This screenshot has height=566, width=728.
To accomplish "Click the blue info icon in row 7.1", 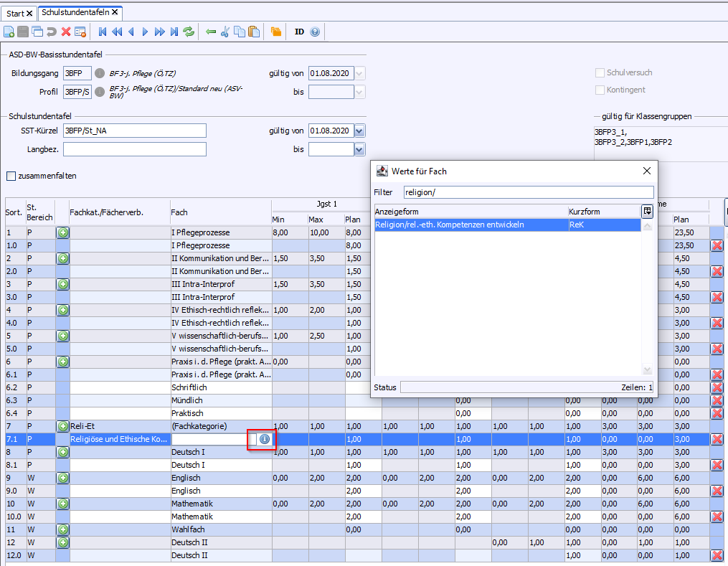I will tap(265, 439).
